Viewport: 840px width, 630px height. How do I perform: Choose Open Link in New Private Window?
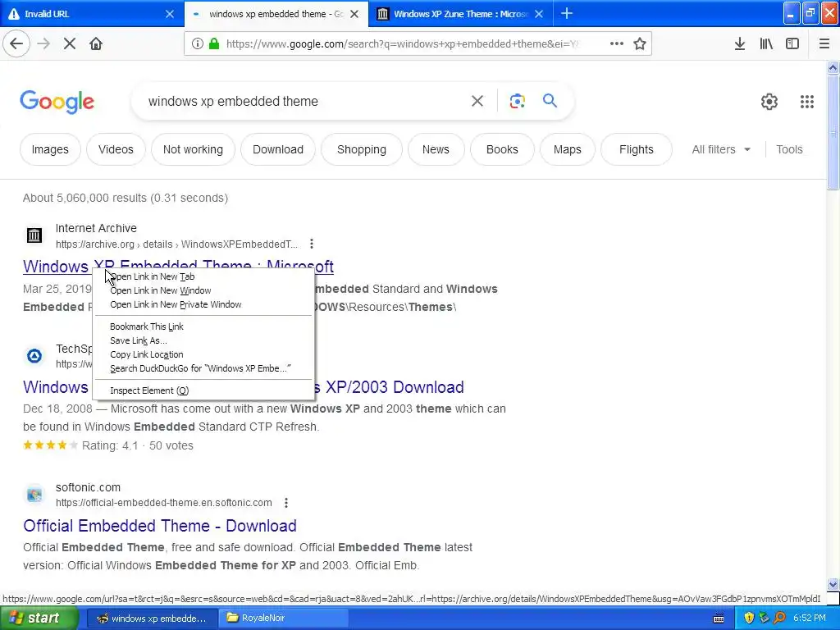pyautogui.click(x=203, y=304)
